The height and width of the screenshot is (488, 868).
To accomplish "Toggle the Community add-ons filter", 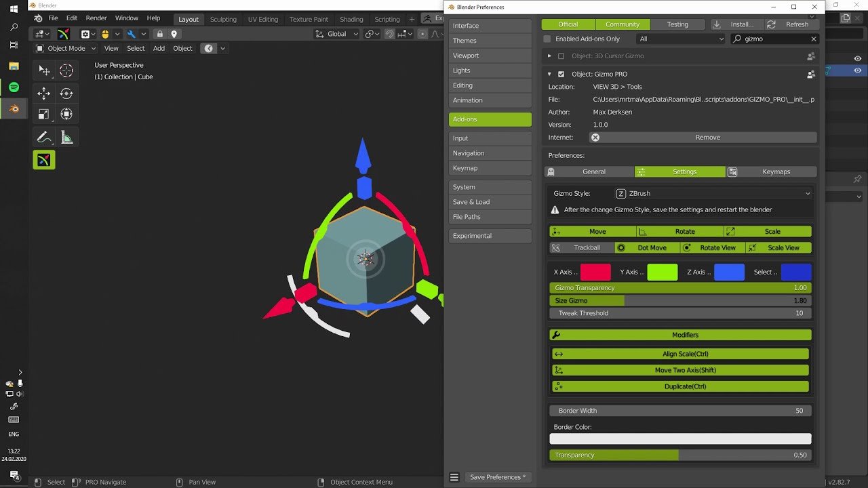I will [623, 24].
